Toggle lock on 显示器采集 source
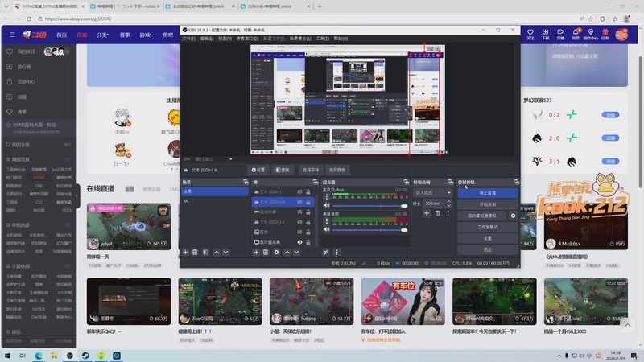The height and width of the screenshot is (362, 644). click(308, 242)
